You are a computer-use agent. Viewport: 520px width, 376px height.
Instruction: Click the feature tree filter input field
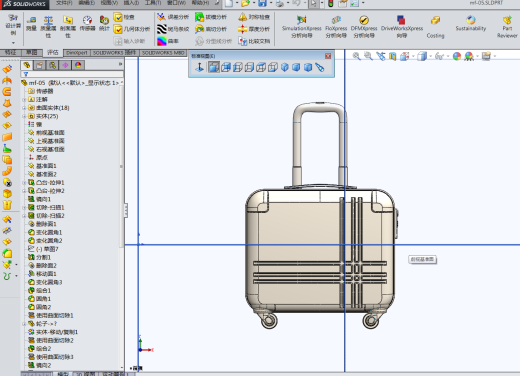tap(72, 74)
